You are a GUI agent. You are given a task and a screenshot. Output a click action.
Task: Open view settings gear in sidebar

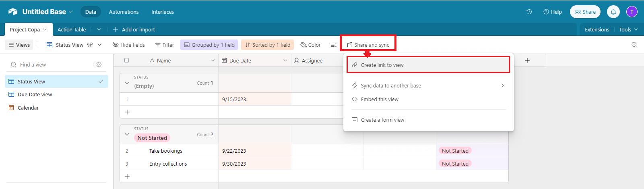tap(99, 64)
